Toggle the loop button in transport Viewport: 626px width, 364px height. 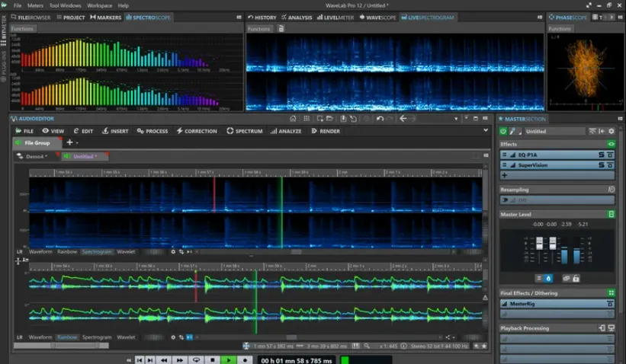click(196, 360)
